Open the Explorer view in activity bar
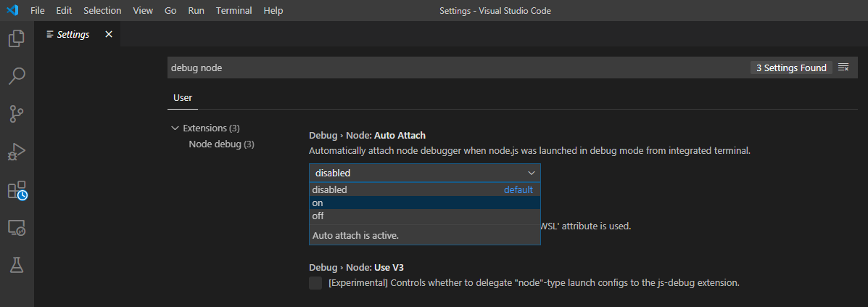 click(17, 38)
